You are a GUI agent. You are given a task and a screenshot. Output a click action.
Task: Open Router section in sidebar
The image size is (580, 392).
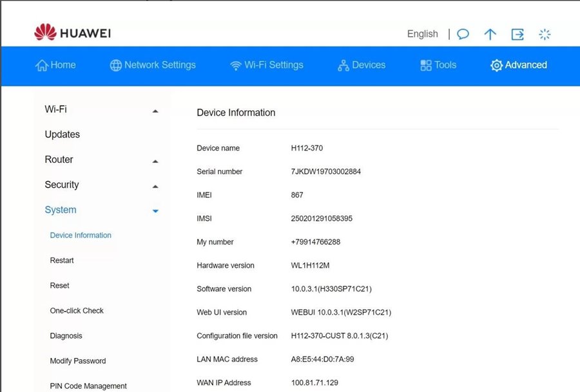coord(59,160)
